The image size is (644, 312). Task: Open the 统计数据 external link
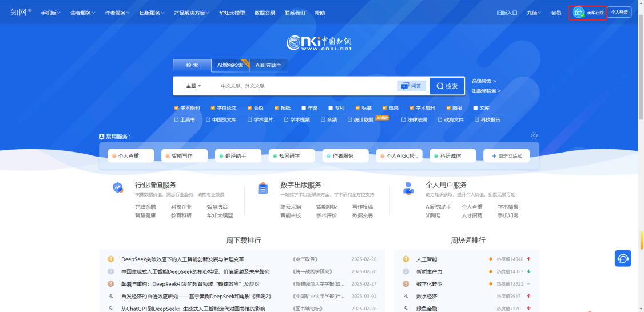360,120
